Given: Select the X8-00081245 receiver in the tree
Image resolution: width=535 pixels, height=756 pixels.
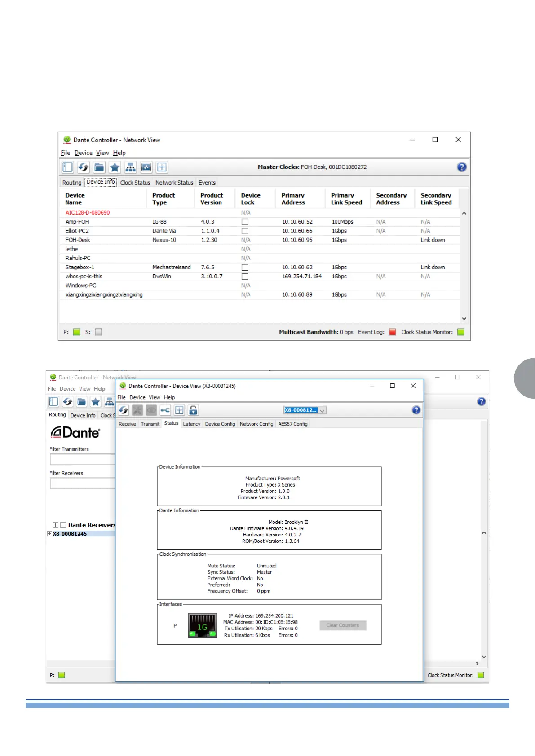Looking at the screenshot, I should (x=70, y=534).
